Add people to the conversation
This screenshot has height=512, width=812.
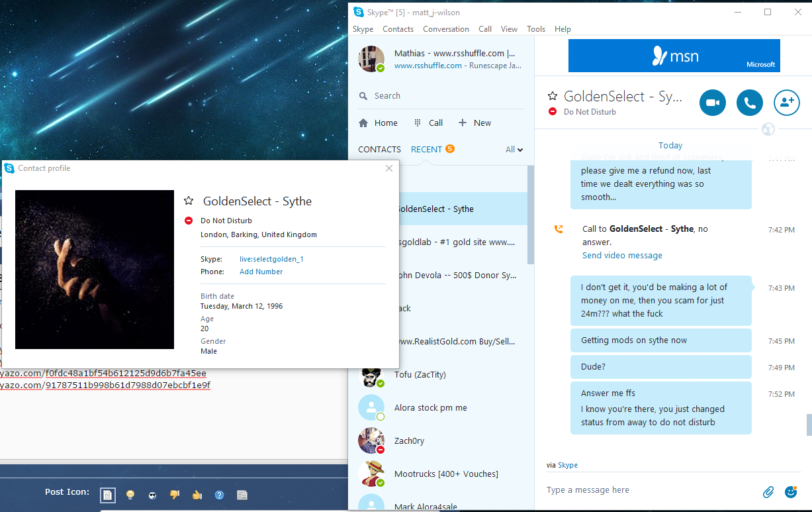[787, 103]
